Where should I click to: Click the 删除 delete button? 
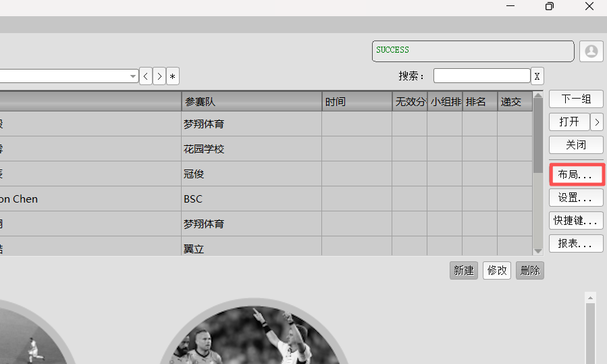[530, 270]
